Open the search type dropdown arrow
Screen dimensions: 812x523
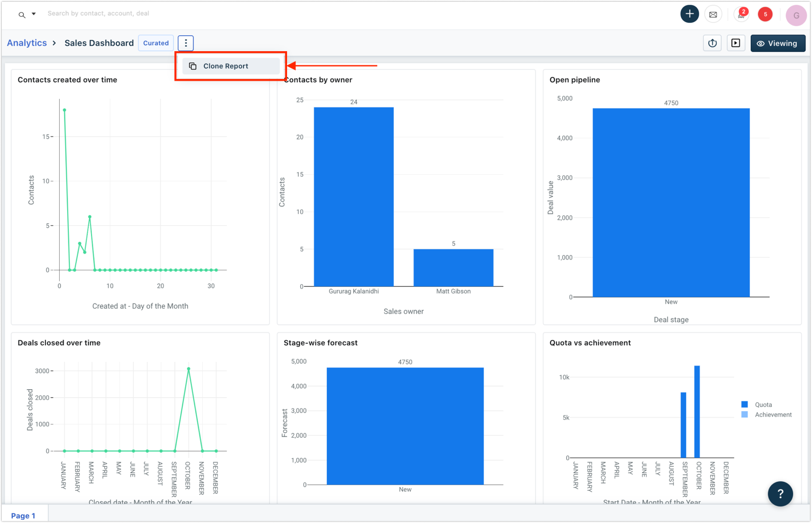click(x=33, y=14)
